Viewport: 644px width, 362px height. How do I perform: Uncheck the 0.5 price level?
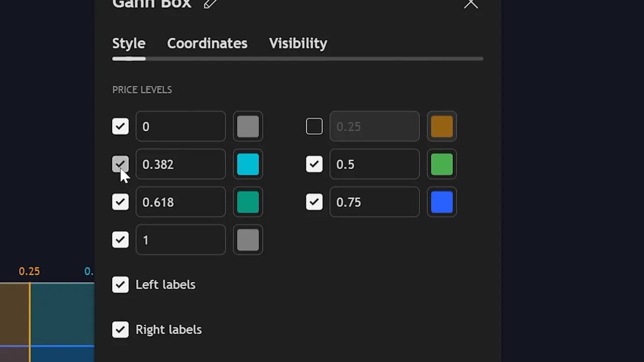coord(314,164)
